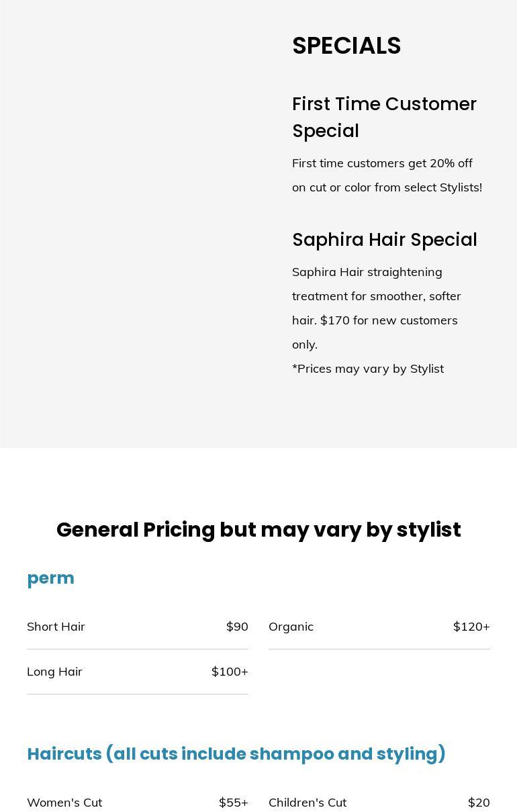
Task: Click the Organic perm item
Action: click(291, 627)
